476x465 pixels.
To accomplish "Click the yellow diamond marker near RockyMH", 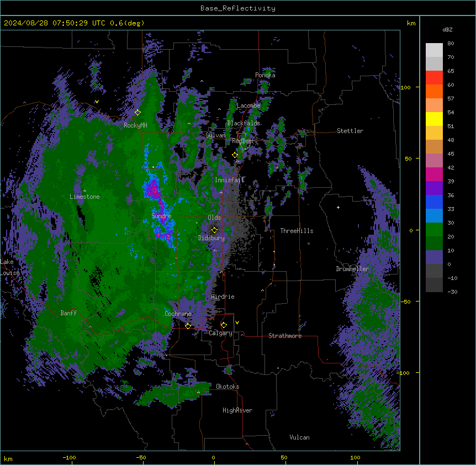I will point(137,113).
